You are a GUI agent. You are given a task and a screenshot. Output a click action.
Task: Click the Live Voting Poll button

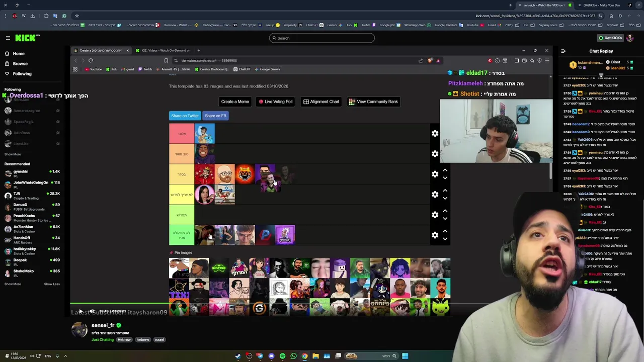point(275,102)
